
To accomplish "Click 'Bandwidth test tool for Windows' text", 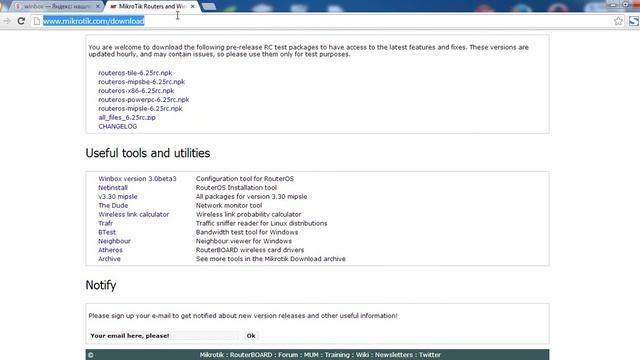I will tap(247, 232).
